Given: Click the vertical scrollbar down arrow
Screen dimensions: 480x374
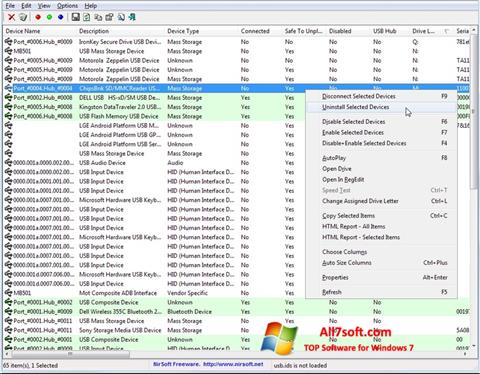Looking at the screenshot, I should 473,346.
